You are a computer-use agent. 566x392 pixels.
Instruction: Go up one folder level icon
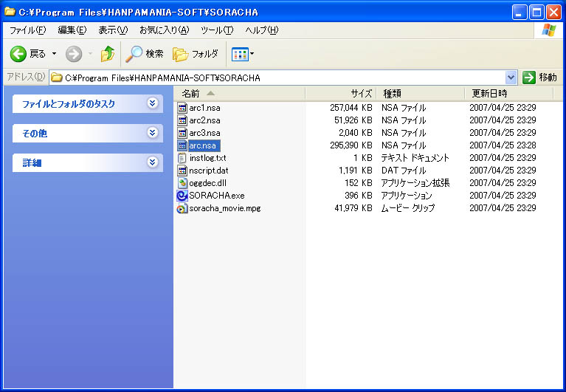(x=108, y=54)
